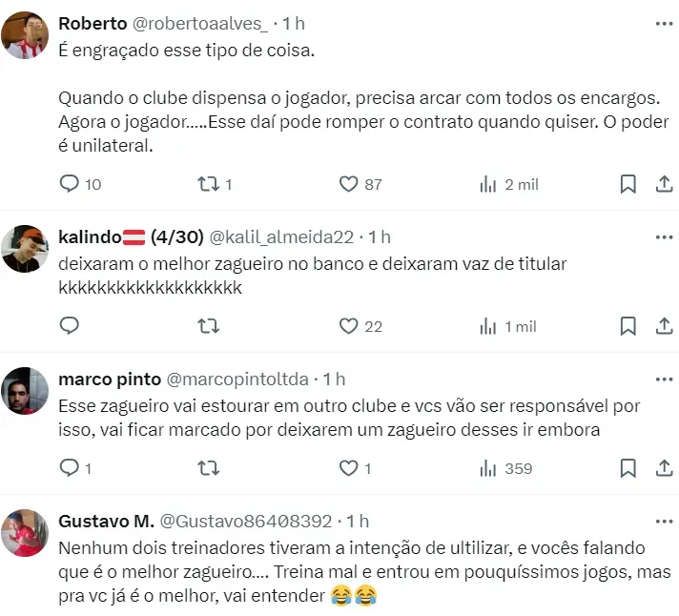Reply to Roberto's tweet

coord(70,184)
